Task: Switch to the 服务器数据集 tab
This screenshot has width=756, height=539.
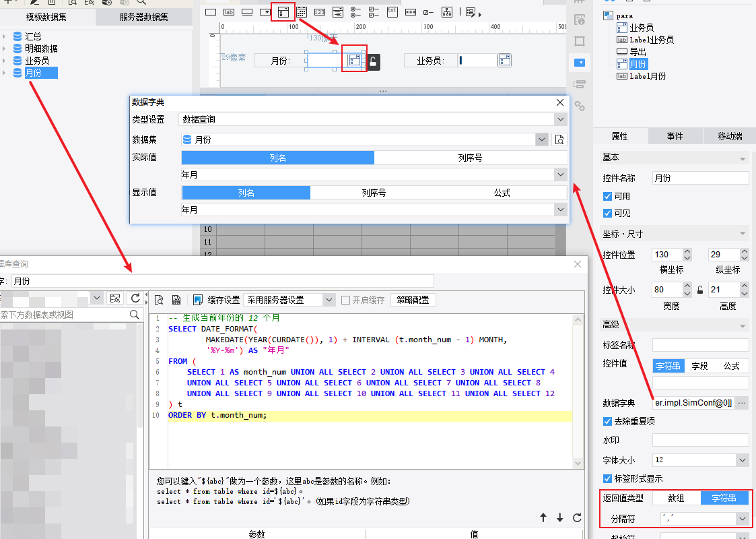Action: tap(143, 18)
